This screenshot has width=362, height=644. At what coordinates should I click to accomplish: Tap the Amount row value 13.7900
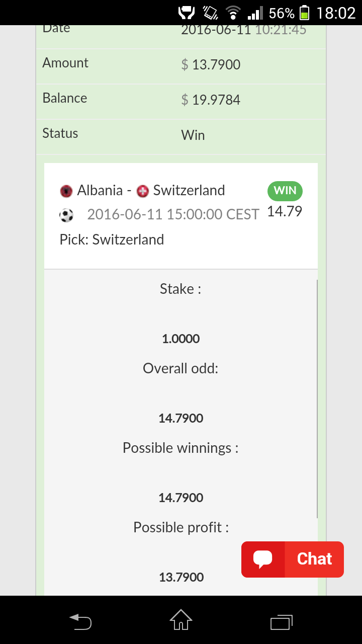click(211, 64)
